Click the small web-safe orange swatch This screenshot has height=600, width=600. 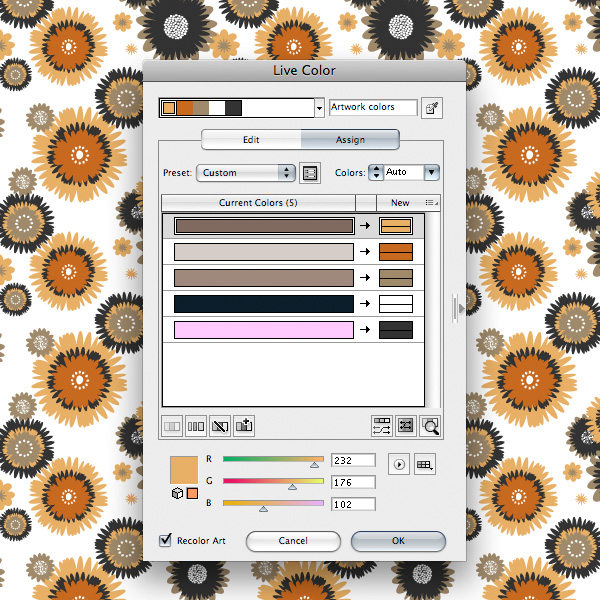tap(192, 493)
